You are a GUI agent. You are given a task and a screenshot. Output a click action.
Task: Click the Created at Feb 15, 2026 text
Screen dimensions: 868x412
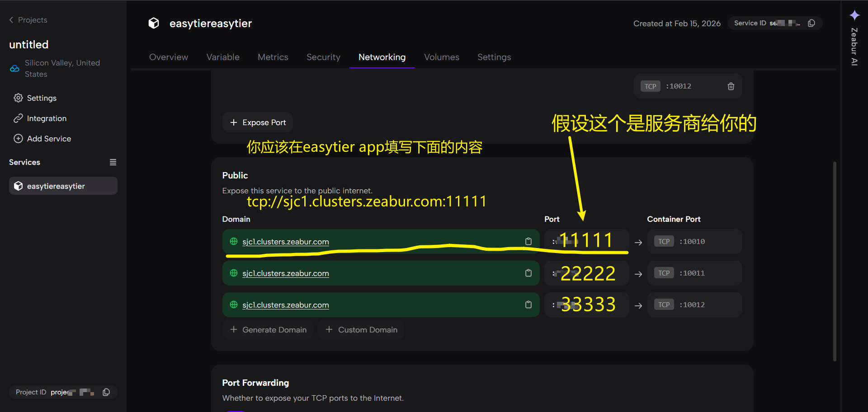pos(677,23)
